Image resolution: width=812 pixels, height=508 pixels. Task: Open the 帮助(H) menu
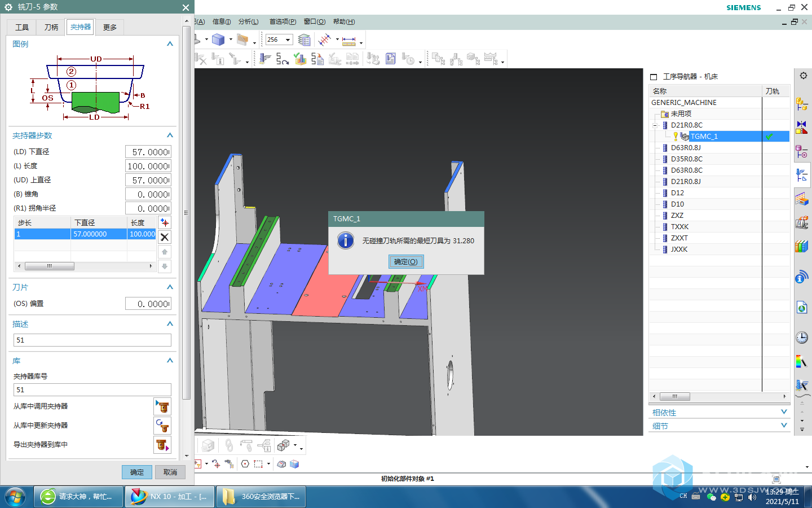344,21
